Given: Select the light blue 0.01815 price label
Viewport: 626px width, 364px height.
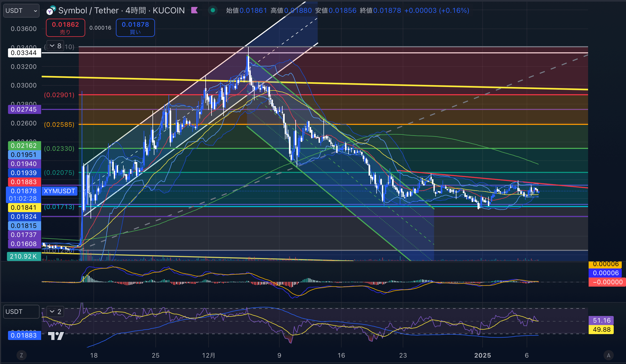Looking at the screenshot, I should 25,226.
